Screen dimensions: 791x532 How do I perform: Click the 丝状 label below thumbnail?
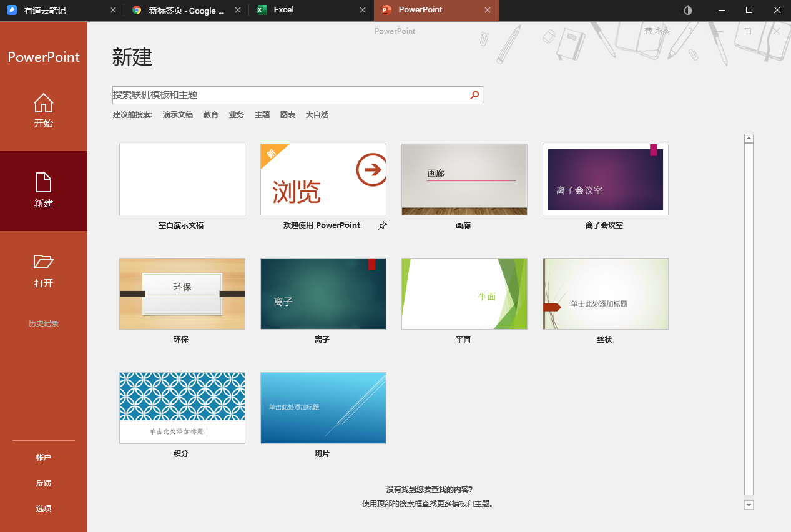[604, 340]
